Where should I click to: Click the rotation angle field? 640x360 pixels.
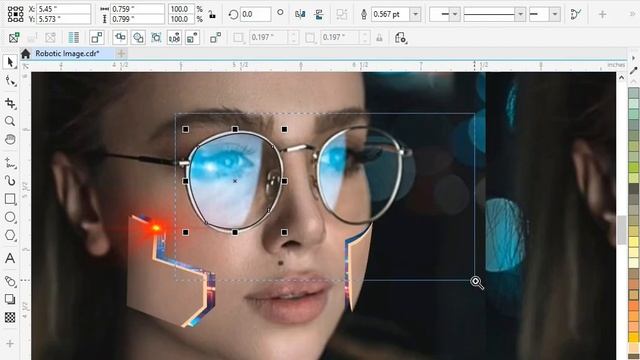pyautogui.click(x=256, y=14)
